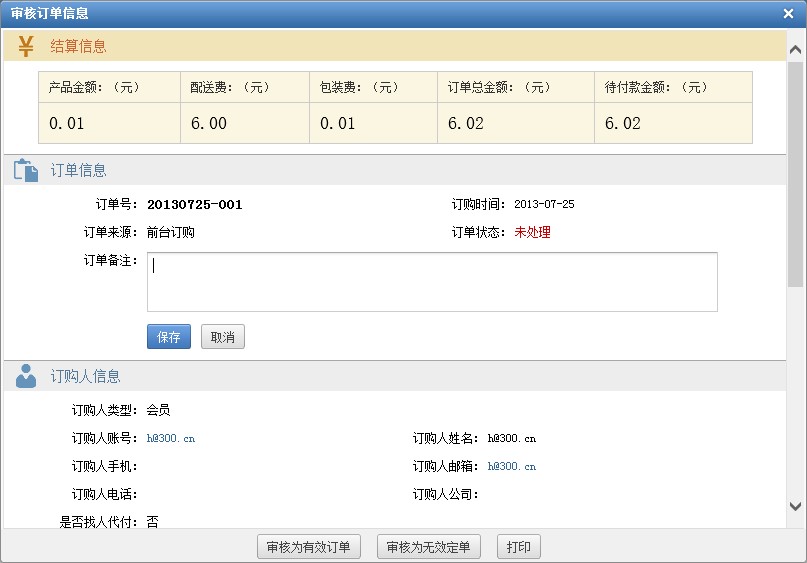Click the 配送费 value 6.00

tap(209, 124)
